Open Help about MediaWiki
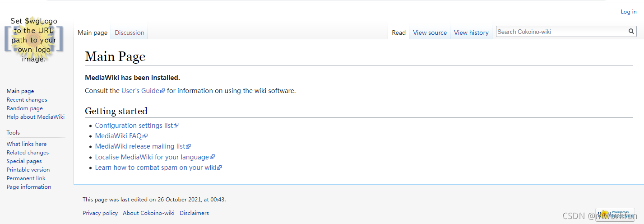The image size is (644, 224). (36, 117)
